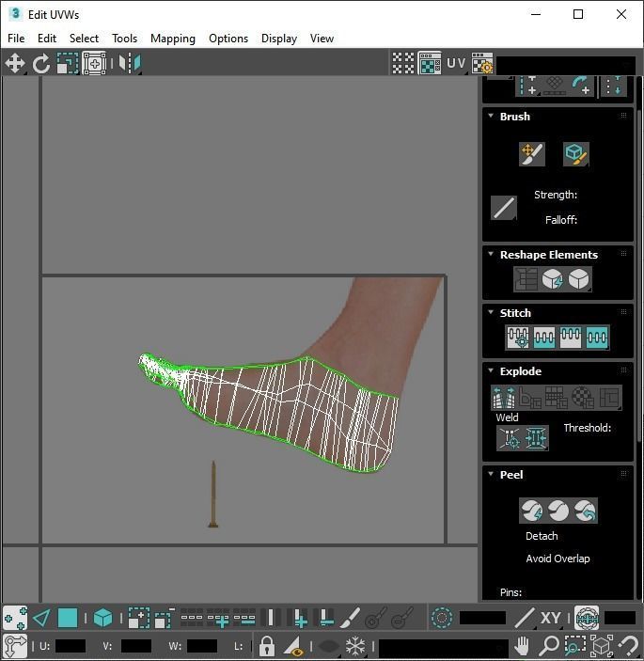Click Shrink selection icon
The image size is (644, 661).
165,619
